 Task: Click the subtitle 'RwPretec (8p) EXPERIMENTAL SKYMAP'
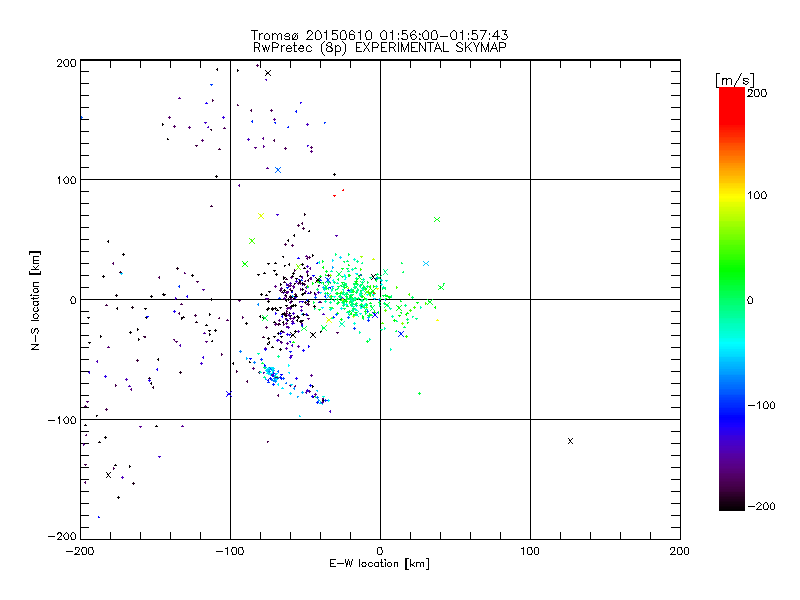(380, 47)
